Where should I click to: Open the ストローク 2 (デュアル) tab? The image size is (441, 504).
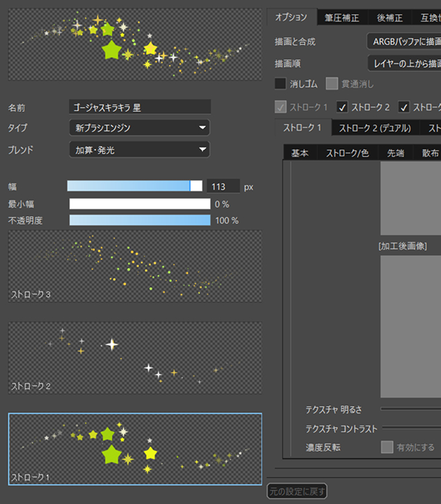pyautogui.click(x=374, y=128)
